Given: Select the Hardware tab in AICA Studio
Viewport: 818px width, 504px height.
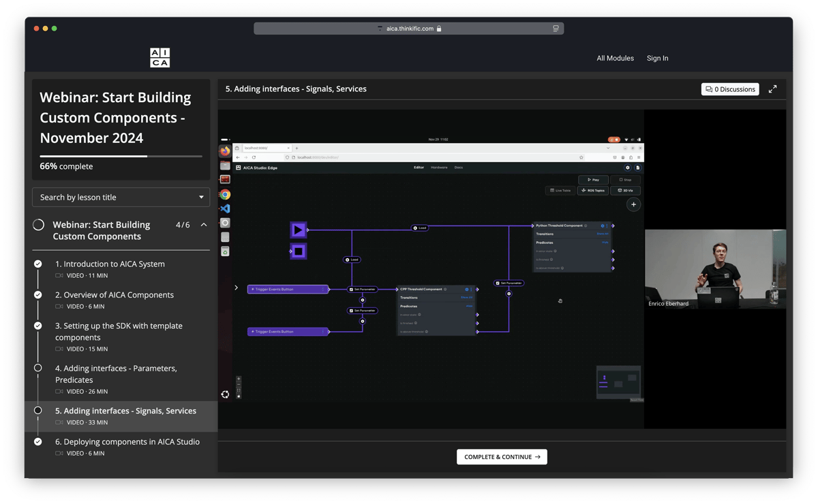Looking at the screenshot, I should 439,168.
